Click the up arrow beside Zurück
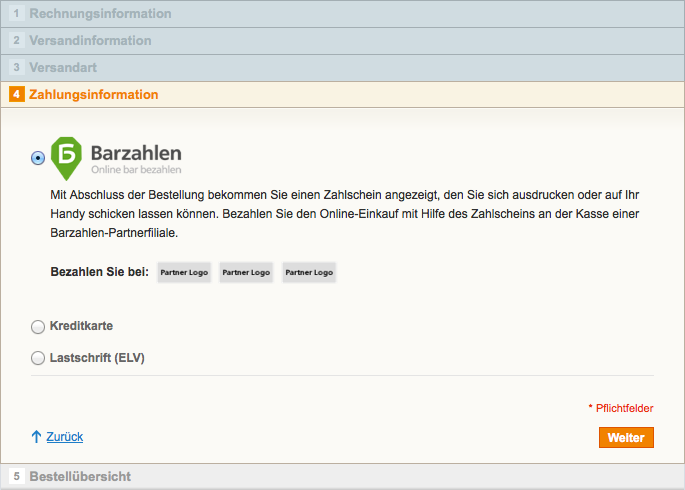Image resolution: width=685 pixels, height=490 pixels. point(36,437)
